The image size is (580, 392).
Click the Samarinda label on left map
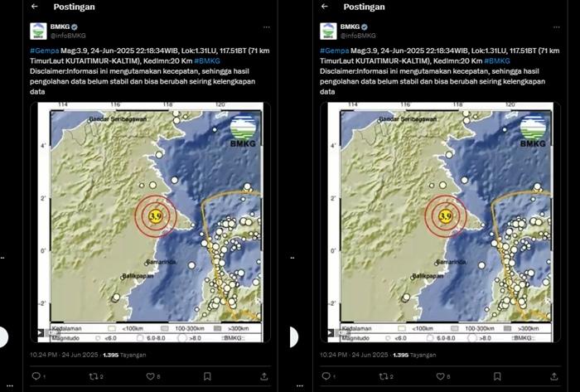coord(161,262)
